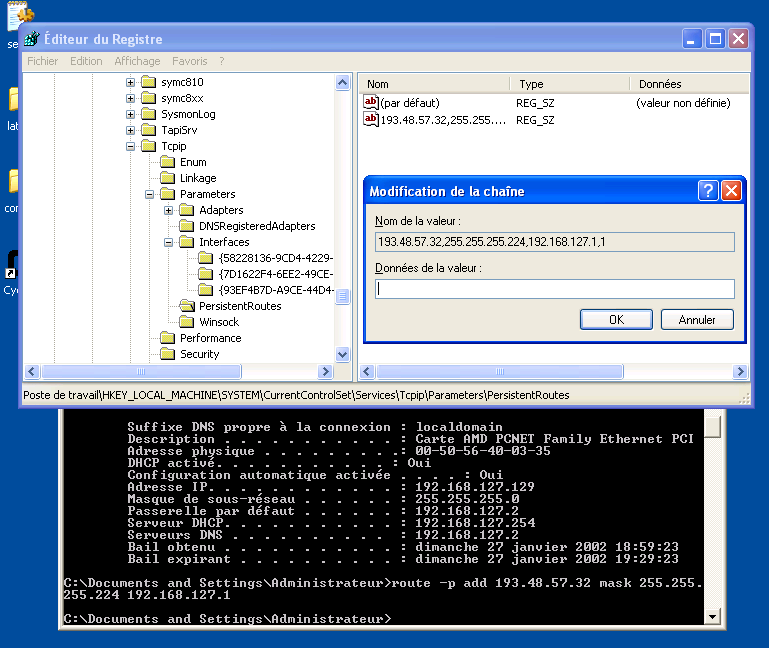The width and height of the screenshot is (769, 648).
Task: Confirm the string edit with OK
Action: pyautogui.click(x=616, y=320)
